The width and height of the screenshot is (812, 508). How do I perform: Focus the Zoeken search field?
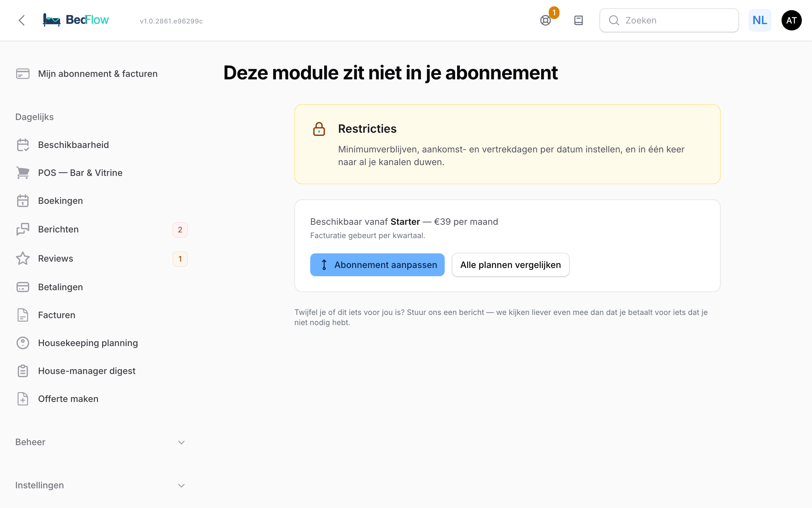coord(669,21)
